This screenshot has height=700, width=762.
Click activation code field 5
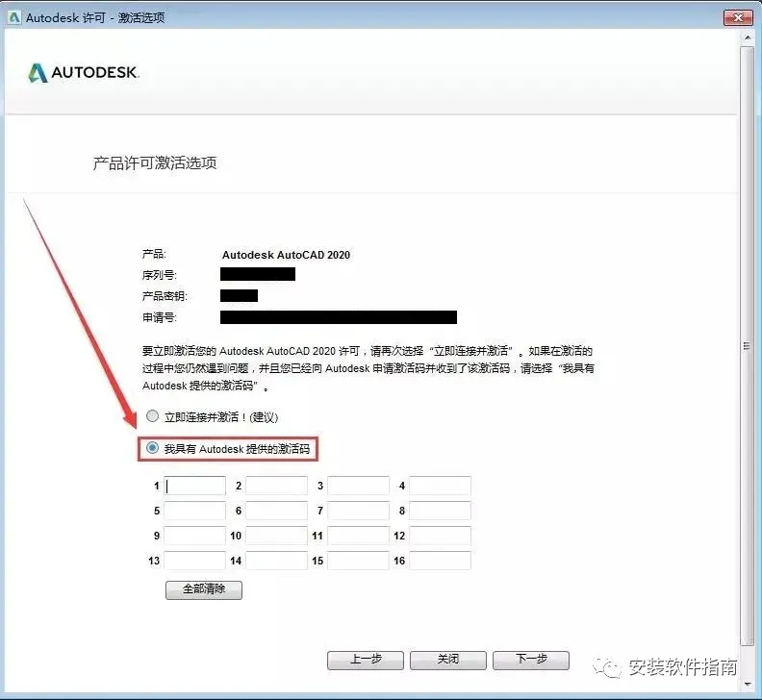[x=195, y=511]
